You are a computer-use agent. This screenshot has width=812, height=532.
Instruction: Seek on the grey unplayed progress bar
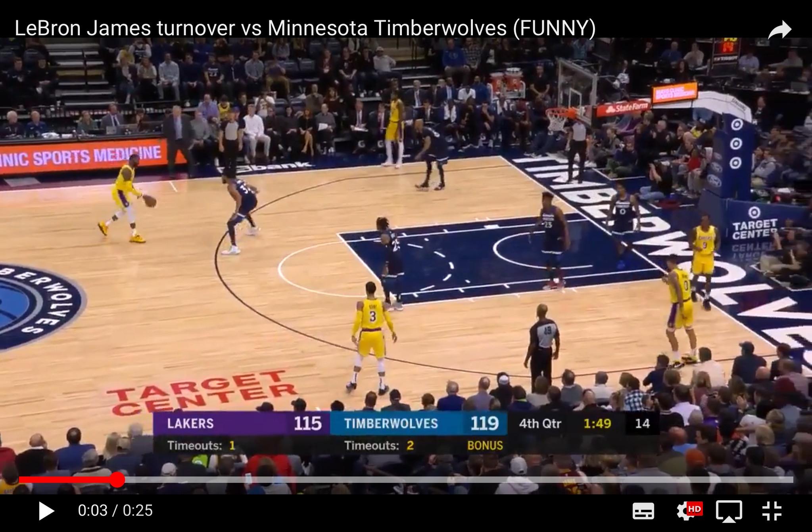pyautogui.click(x=459, y=480)
